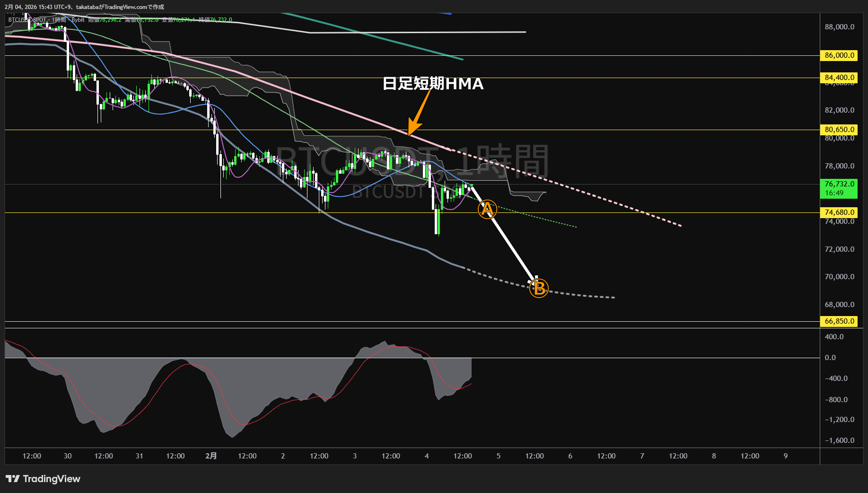The height and width of the screenshot is (493, 868).
Task: Click the close value 76,732.0 in legend
Action: point(221,20)
